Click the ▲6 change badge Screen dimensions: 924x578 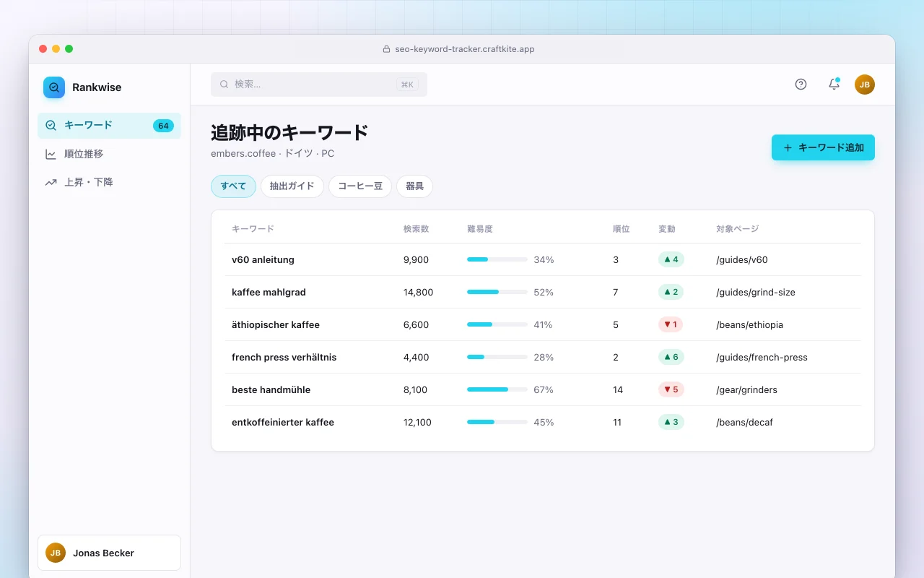coord(671,357)
